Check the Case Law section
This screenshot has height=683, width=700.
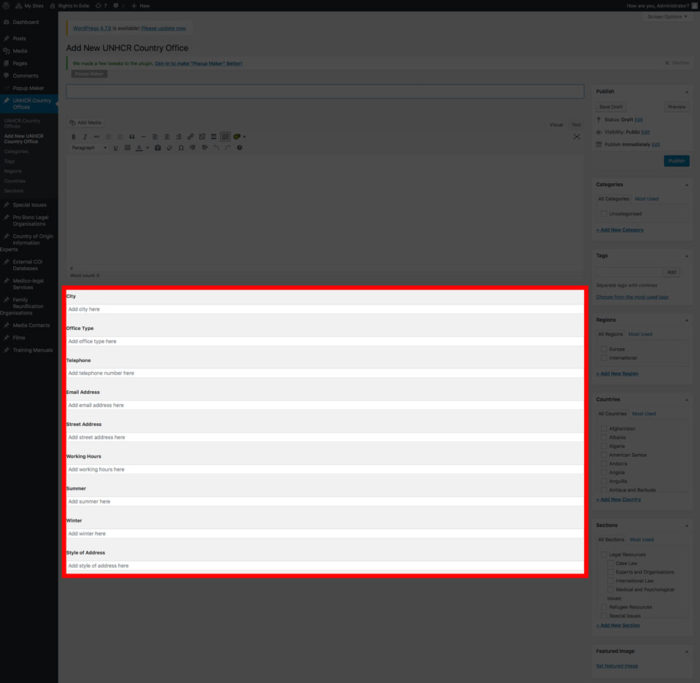611,563
